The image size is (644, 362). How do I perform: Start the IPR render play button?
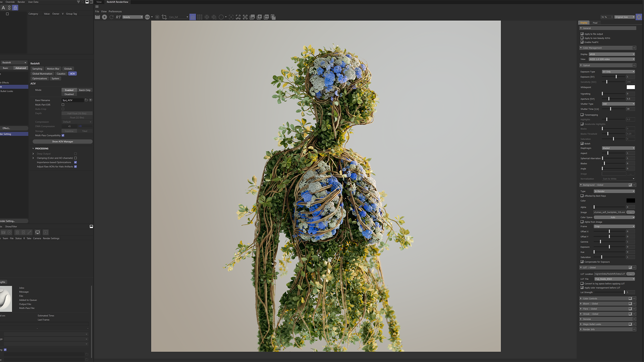tap(104, 17)
